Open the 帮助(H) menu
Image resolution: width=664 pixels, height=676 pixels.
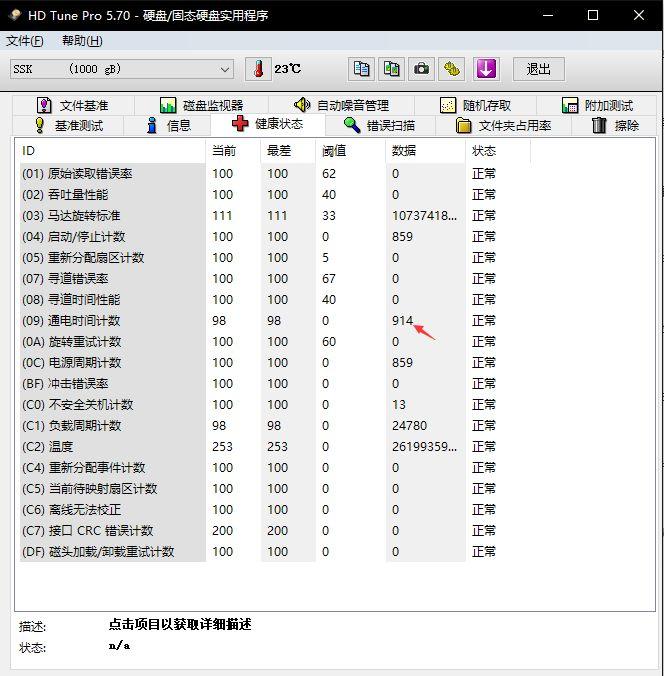pos(82,41)
